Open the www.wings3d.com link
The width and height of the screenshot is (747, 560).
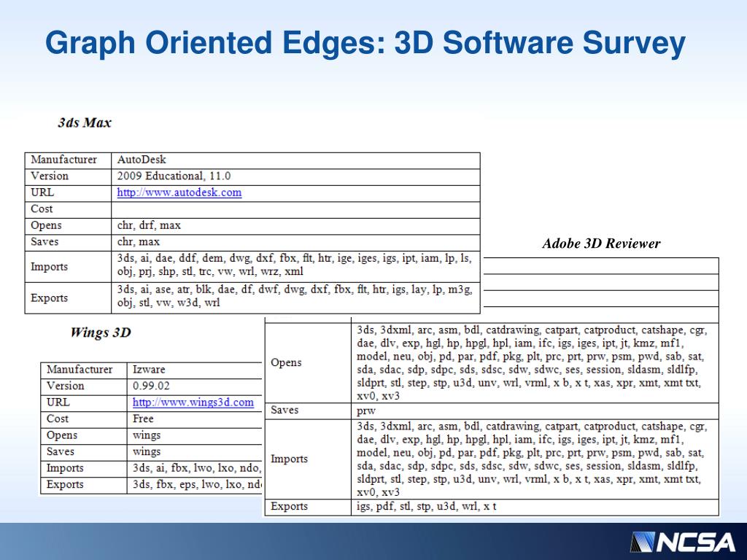tap(193, 402)
